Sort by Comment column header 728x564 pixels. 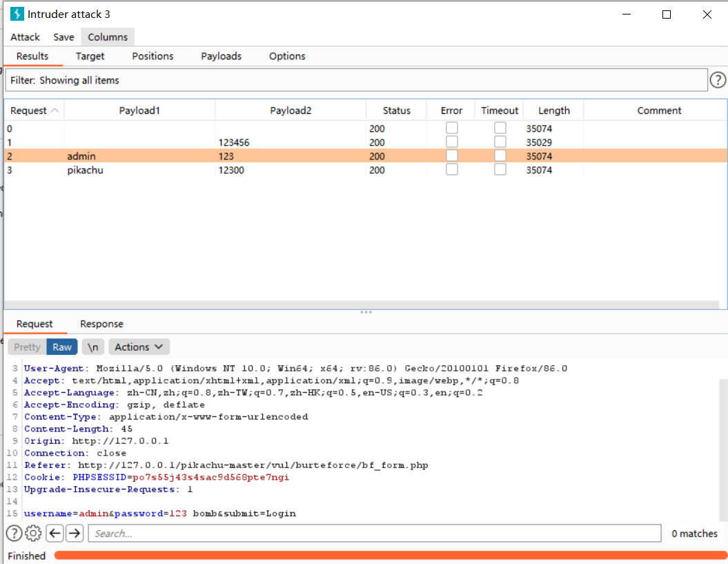click(x=659, y=110)
